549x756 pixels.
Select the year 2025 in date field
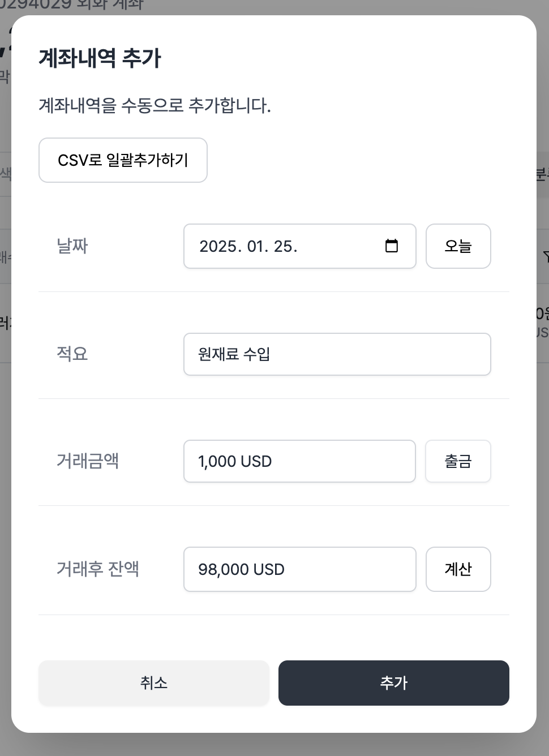(218, 247)
